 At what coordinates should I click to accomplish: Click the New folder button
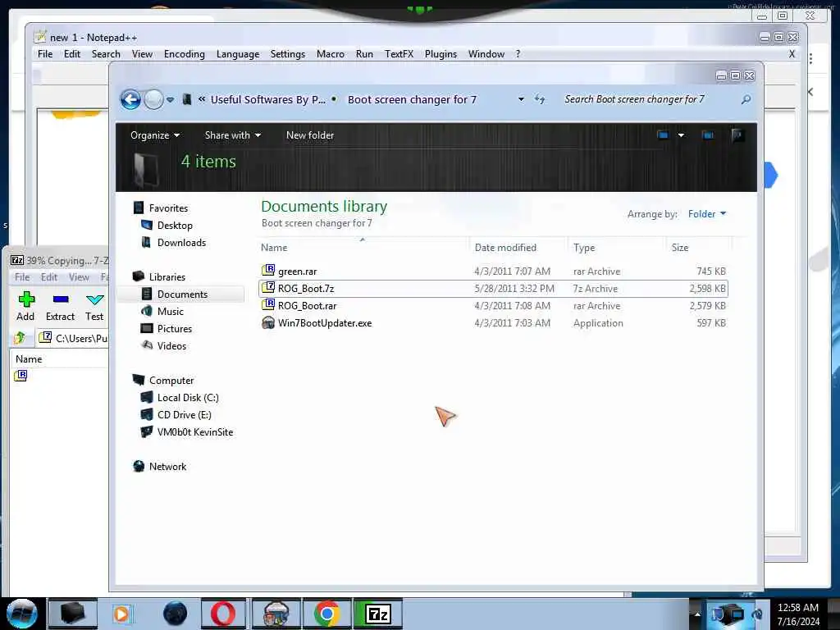[309, 135]
